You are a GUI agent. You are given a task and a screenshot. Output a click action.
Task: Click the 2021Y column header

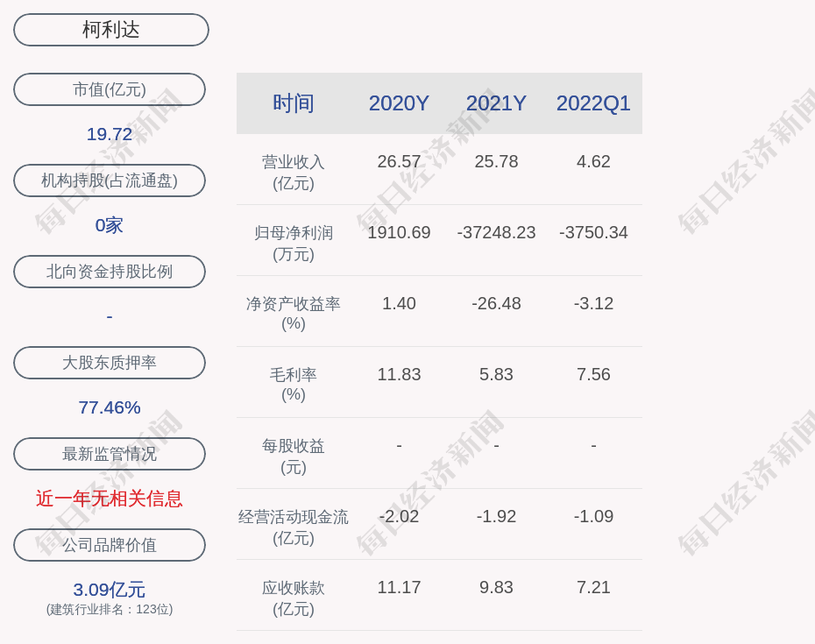tap(496, 103)
